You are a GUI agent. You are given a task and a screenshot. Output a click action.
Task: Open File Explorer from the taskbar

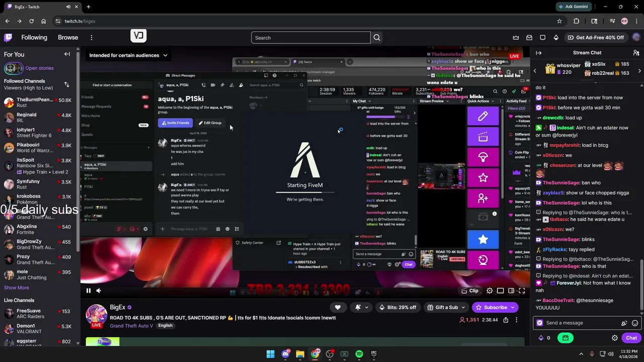click(300, 354)
